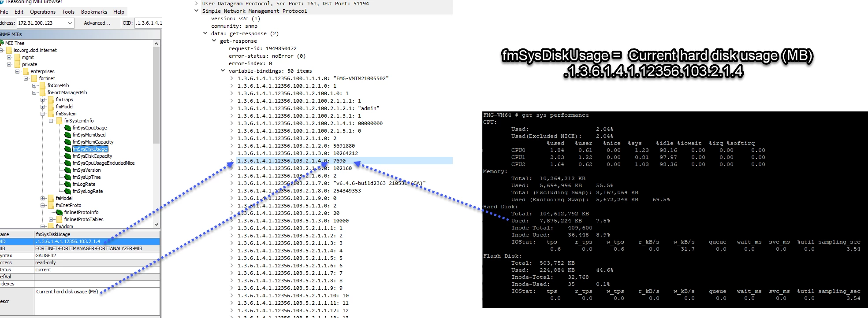Select the enterprises folder icon
Image resolution: width=868 pixels, height=318 pixels.
(26, 72)
